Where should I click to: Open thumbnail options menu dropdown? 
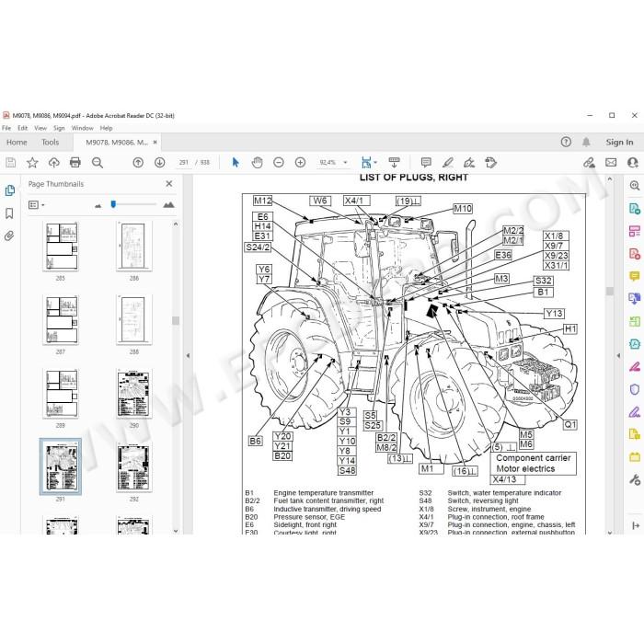click(x=36, y=204)
